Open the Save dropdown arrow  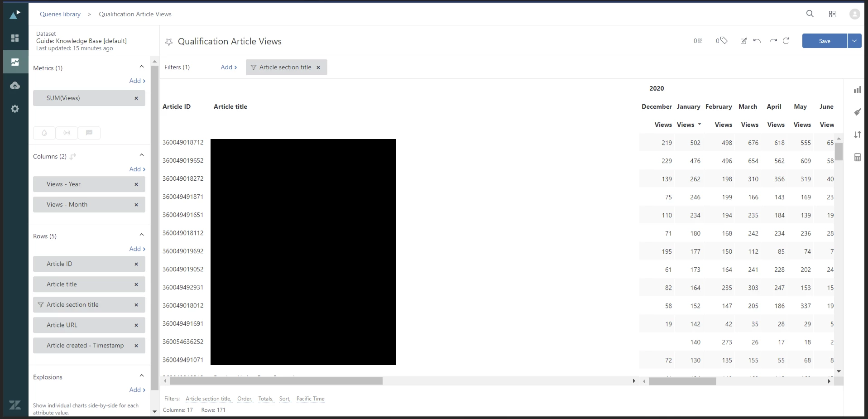click(x=854, y=41)
